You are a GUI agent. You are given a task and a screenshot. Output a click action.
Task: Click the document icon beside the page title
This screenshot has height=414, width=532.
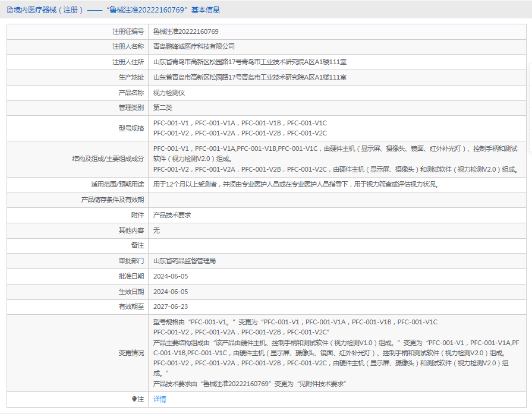pos(10,10)
